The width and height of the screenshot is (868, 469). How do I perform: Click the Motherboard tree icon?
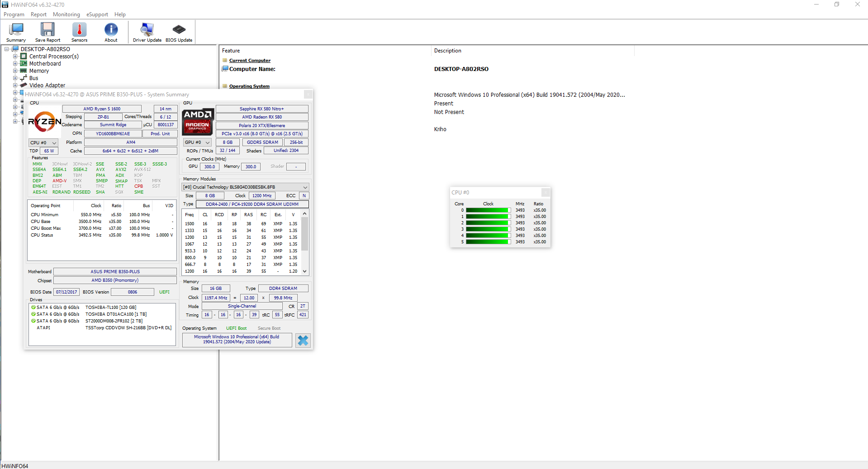coord(24,64)
